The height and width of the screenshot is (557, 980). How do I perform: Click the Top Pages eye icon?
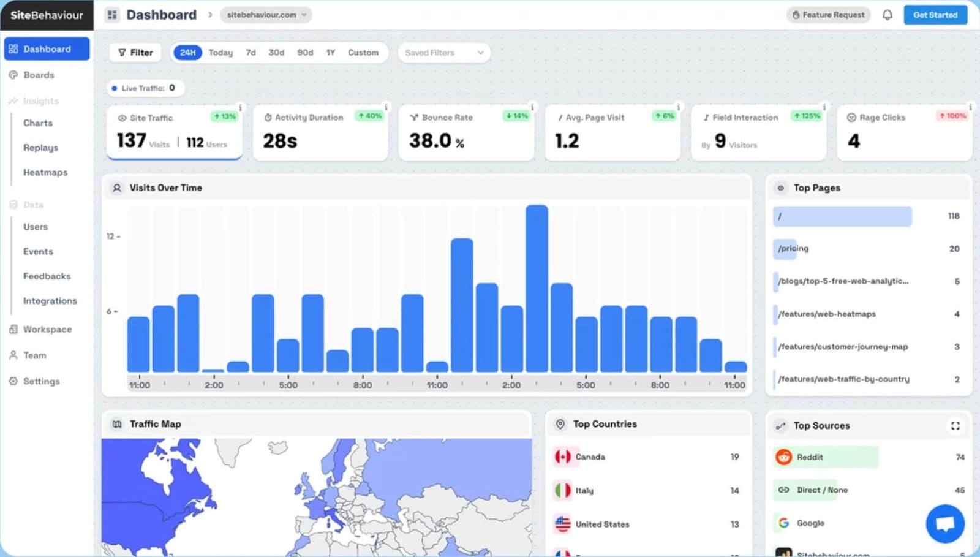click(x=780, y=188)
